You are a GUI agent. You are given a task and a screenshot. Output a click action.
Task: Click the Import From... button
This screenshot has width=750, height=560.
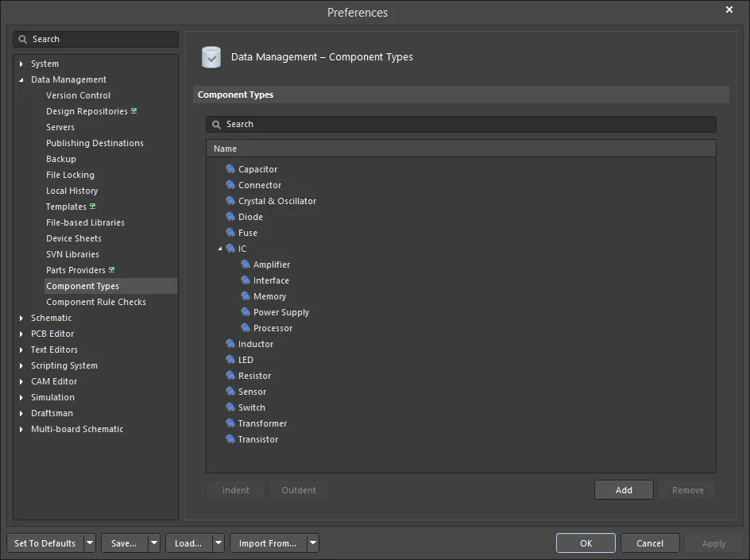click(268, 543)
